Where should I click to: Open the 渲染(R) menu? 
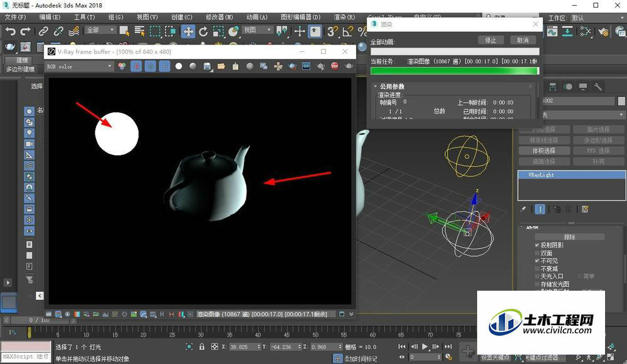(x=344, y=17)
